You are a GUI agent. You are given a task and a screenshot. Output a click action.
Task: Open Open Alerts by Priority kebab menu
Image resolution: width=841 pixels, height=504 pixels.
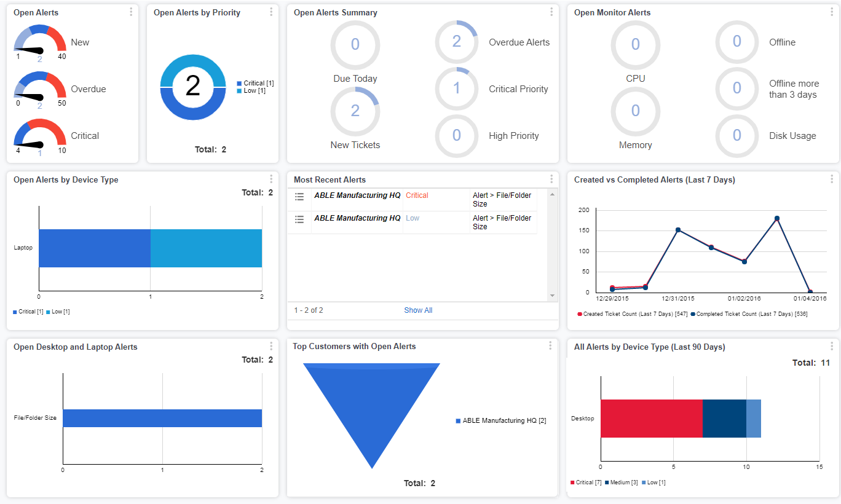coord(271,12)
